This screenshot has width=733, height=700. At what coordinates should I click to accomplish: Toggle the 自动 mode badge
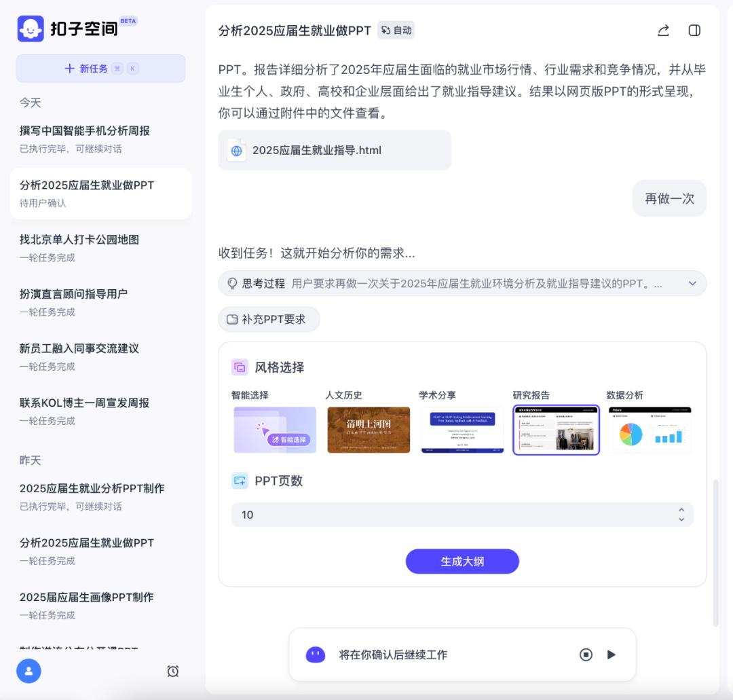coord(396,30)
